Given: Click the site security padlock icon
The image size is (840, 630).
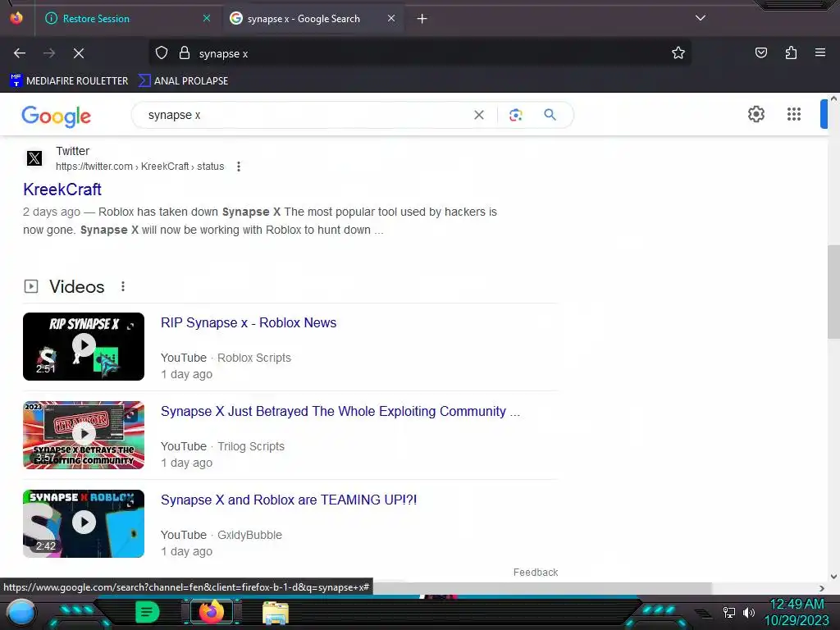Looking at the screenshot, I should (x=185, y=53).
